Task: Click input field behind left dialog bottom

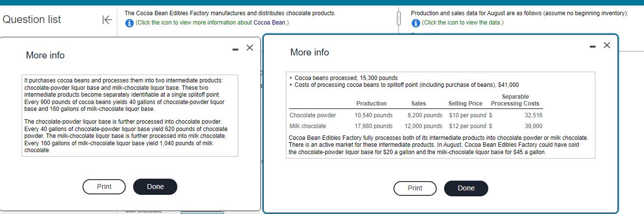Action: (x=202, y=212)
